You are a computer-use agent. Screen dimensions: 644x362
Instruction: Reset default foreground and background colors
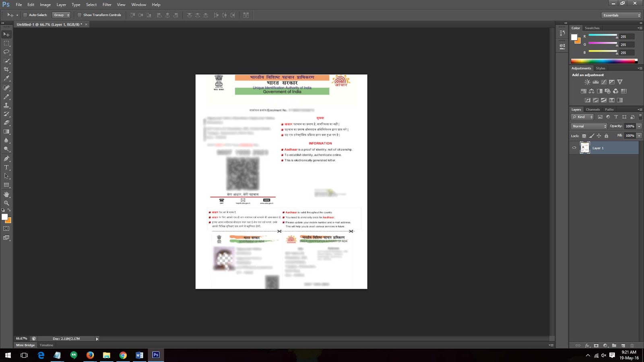pyautogui.click(x=3, y=210)
